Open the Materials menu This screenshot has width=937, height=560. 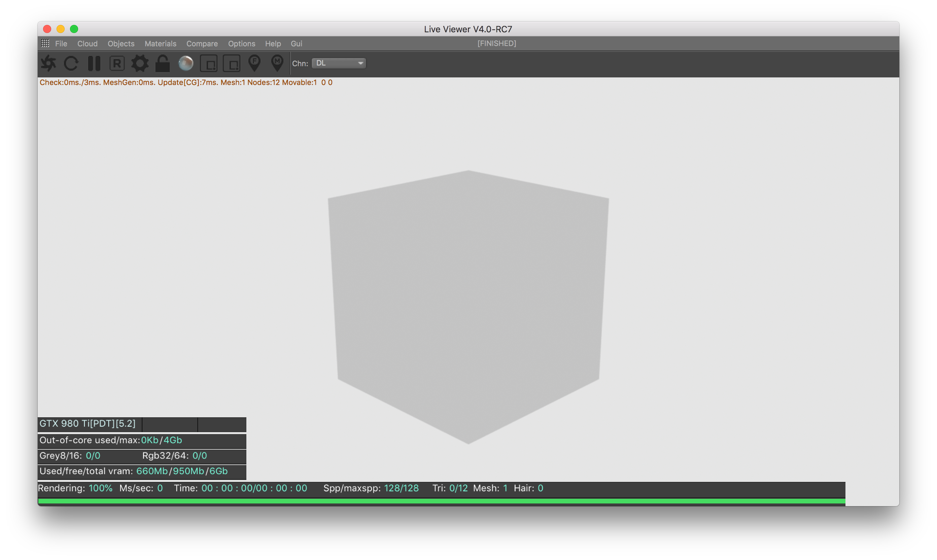(x=161, y=43)
